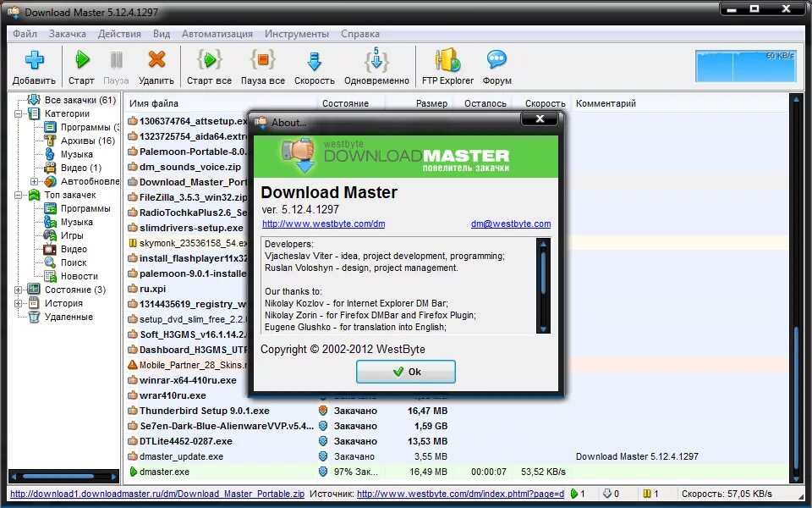Sort by the Размер column header
This screenshot has width=812, height=508.
419,103
